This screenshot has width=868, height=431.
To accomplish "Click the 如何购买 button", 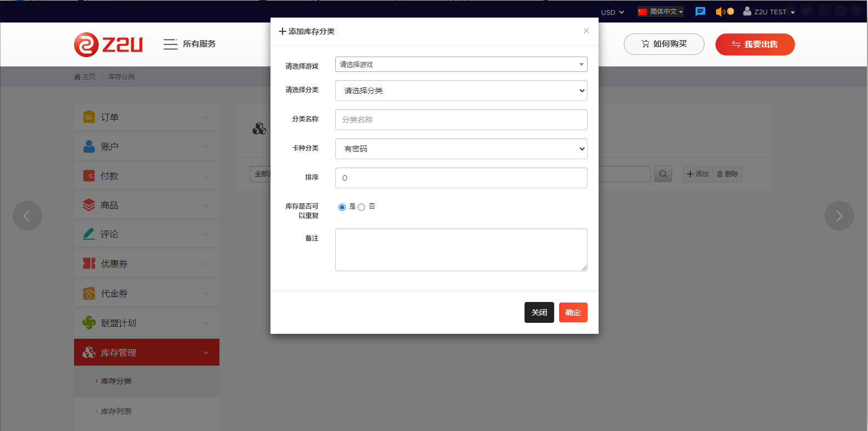I will coord(664,44).
